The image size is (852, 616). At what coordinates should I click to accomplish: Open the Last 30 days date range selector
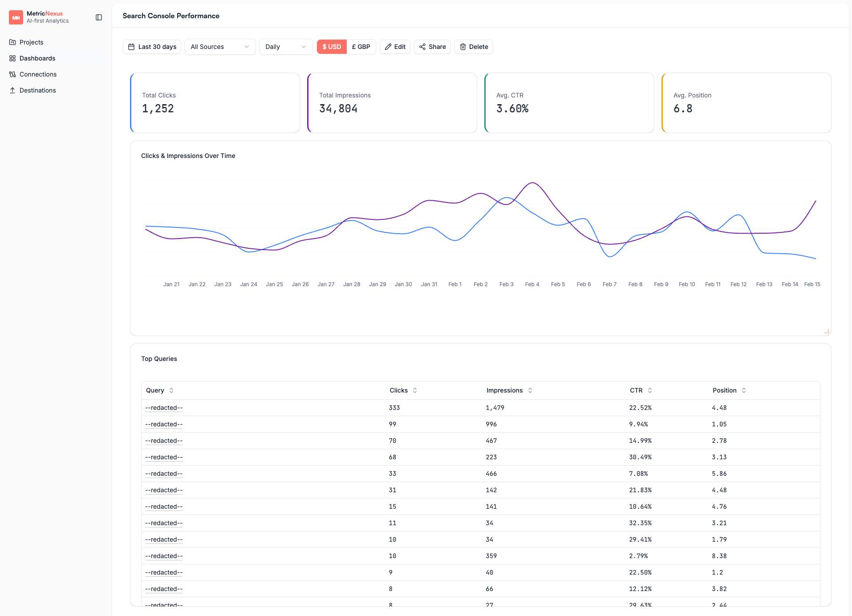tap(152, 46)
